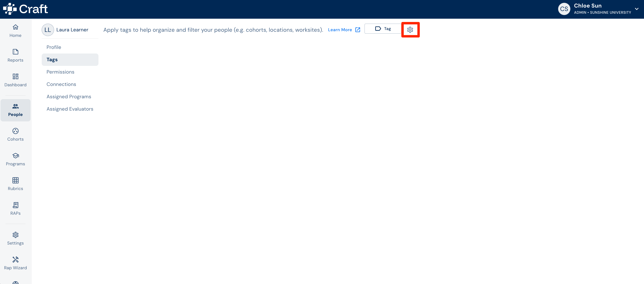The image size is (644, 284).
Task: Click the Craft logo
Action: pos(25,9)
